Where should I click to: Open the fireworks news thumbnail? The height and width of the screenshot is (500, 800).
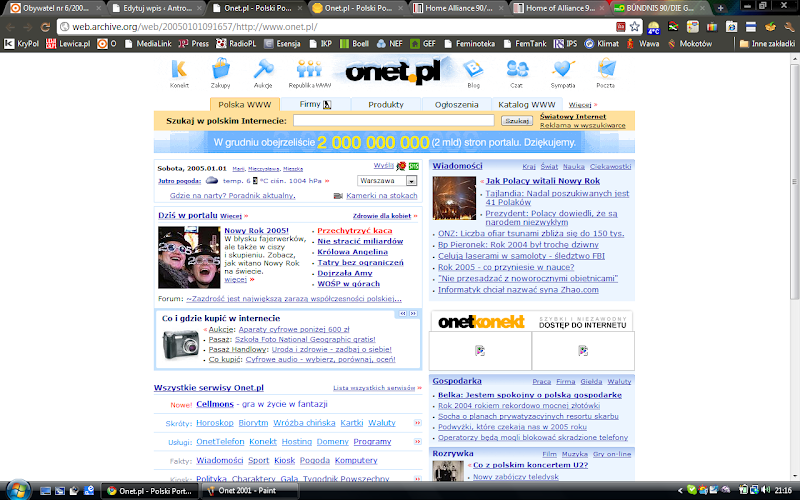pos(454,198)
